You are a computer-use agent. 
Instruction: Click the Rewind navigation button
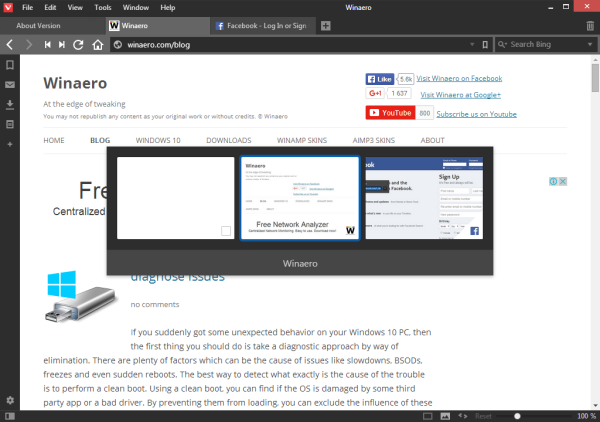47,45
